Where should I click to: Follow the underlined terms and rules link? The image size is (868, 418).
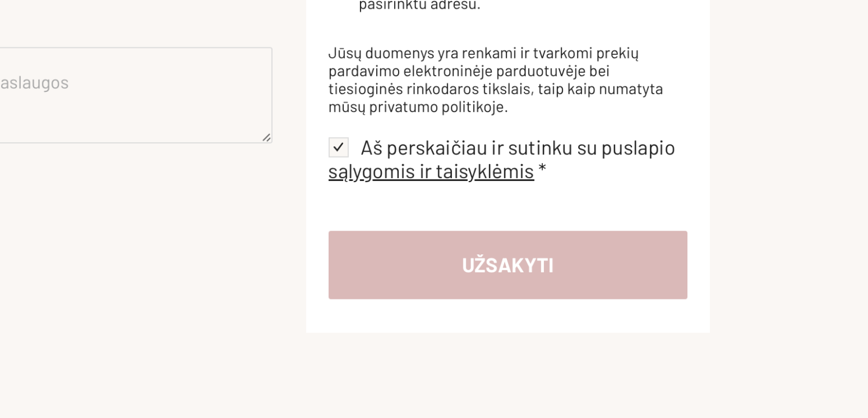pyautogui.click(x=431, y=171)
